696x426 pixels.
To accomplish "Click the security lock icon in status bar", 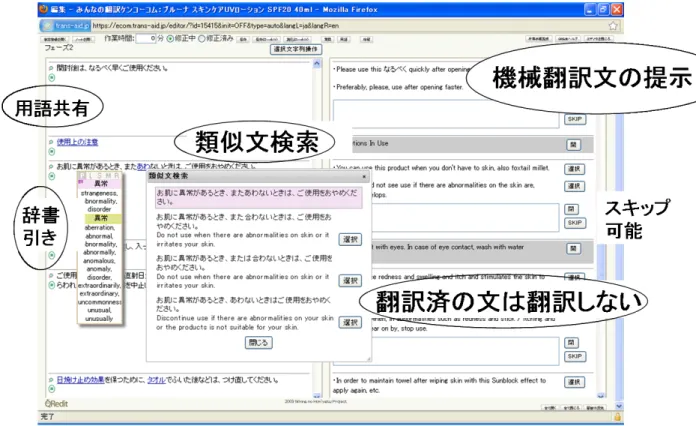I will [617, 417].
